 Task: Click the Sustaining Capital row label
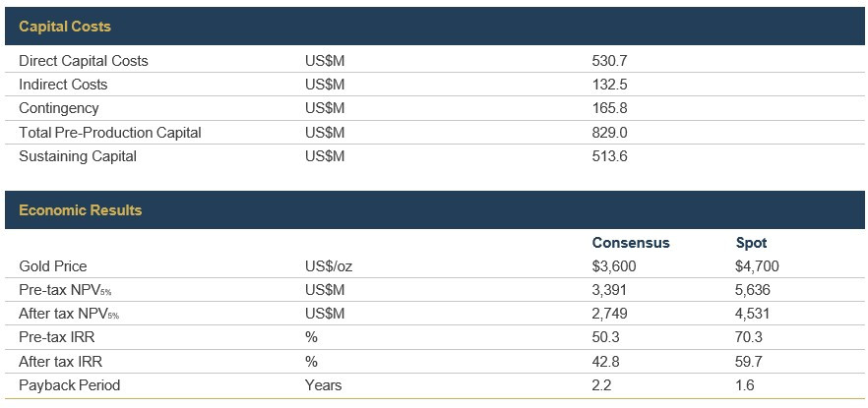click(78, 156)
